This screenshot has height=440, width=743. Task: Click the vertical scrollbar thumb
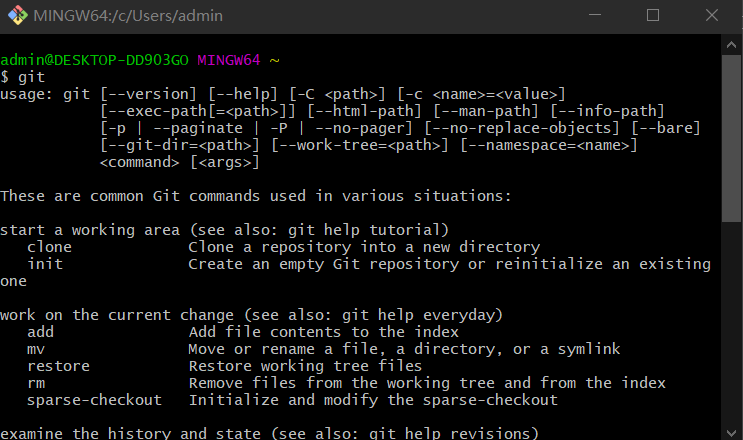(731, 138)
